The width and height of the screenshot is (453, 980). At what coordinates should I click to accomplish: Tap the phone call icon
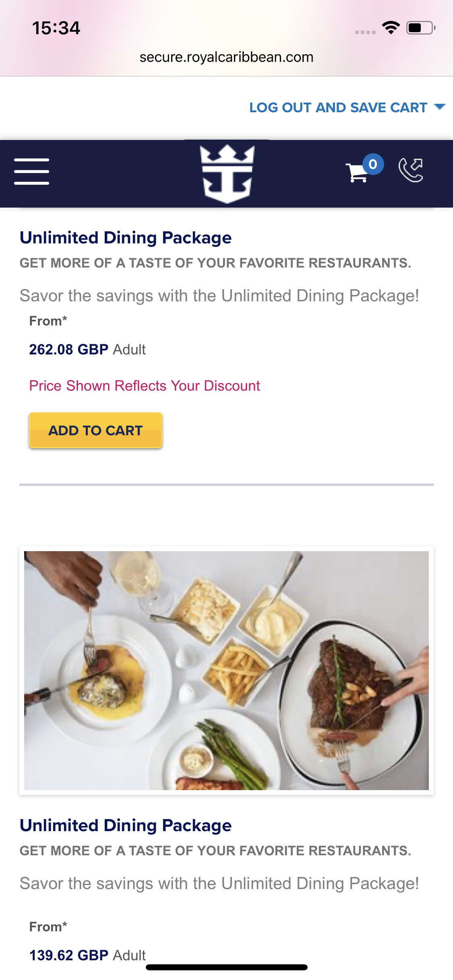411,170
